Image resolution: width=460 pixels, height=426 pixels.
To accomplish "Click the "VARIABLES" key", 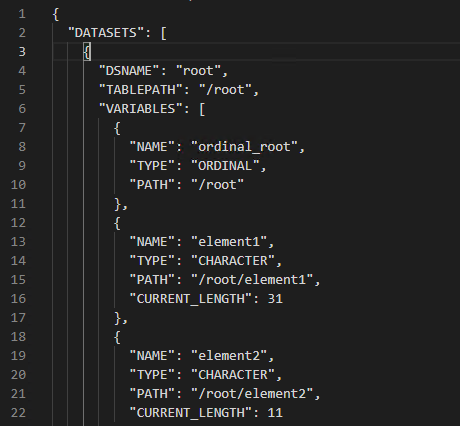I will 141,109.
